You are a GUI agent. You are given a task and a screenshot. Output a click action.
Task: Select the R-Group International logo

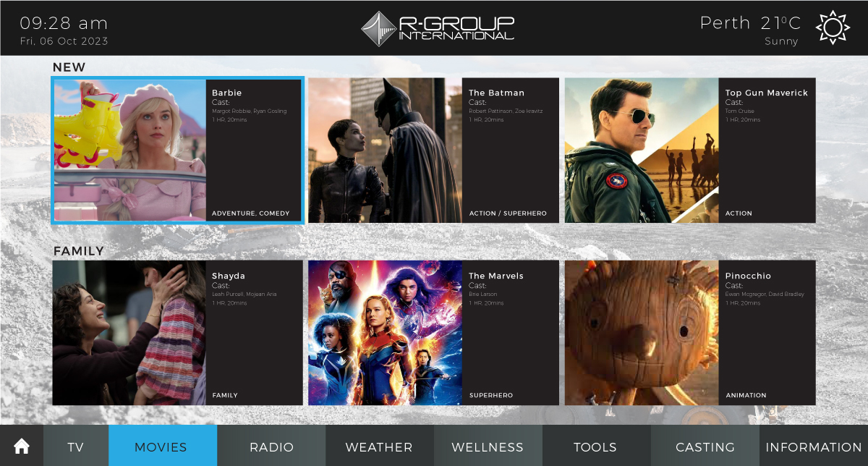point(438,27)
